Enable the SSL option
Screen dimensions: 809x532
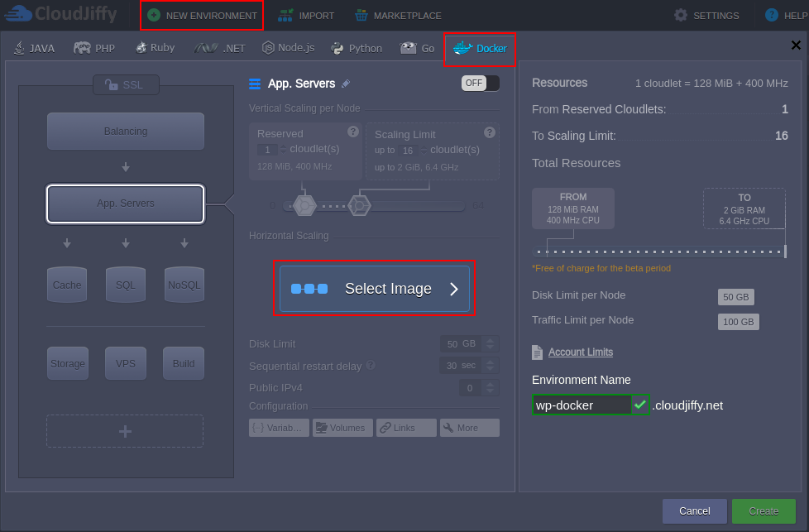[126, 84]
